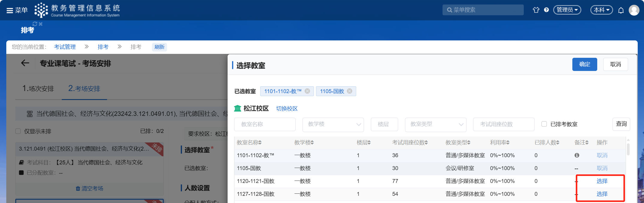644x203 pixels.
Task: Go to 考试管理 in the breadcrumb
Action: tap(65, 47)
